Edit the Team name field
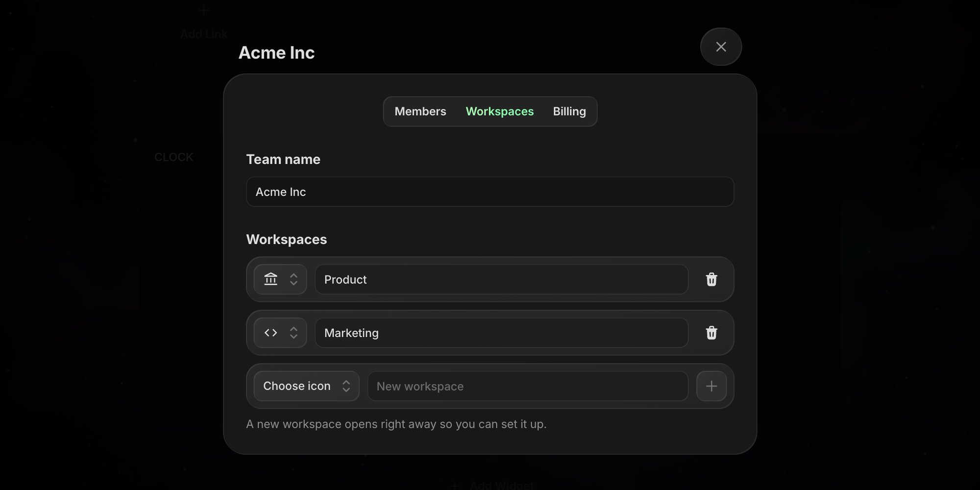 [490, 192]
